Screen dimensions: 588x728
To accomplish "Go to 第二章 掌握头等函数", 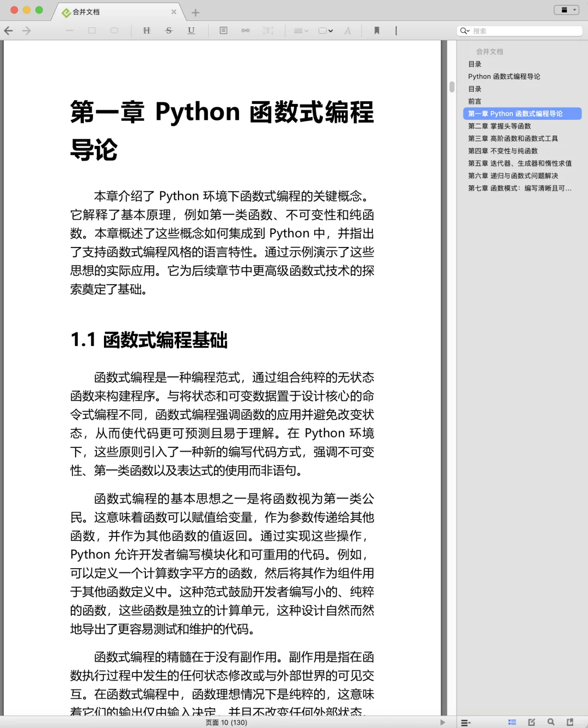I will [x=499, y=126].
